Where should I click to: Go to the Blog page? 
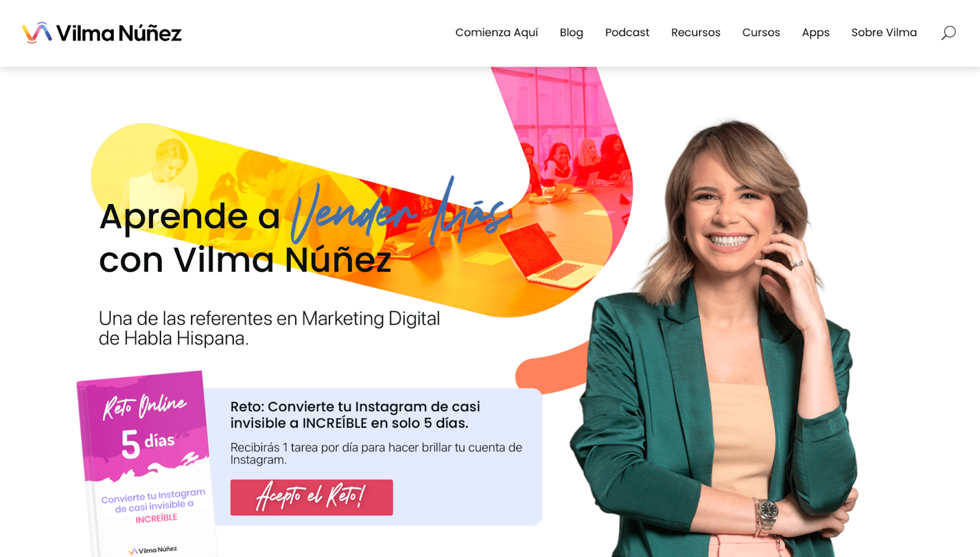point(571,32)
